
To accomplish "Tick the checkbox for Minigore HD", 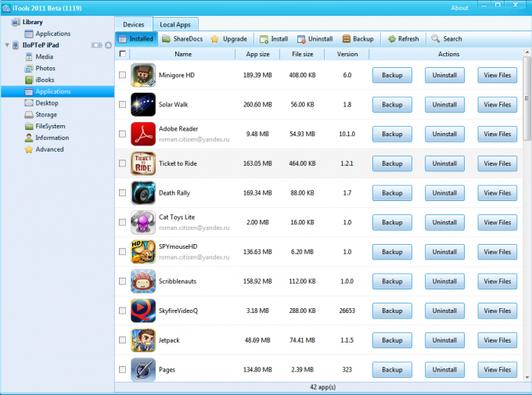I will (122, 75).
